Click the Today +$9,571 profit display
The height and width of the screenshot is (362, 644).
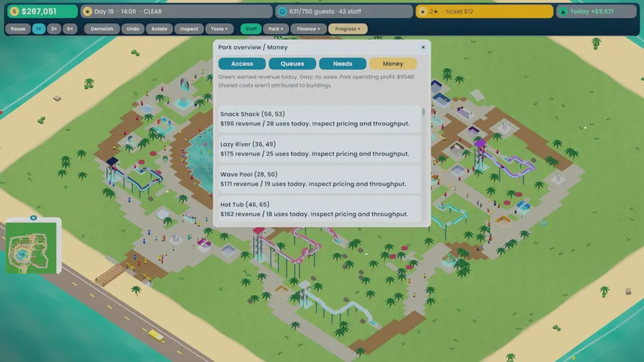point(596,11)
